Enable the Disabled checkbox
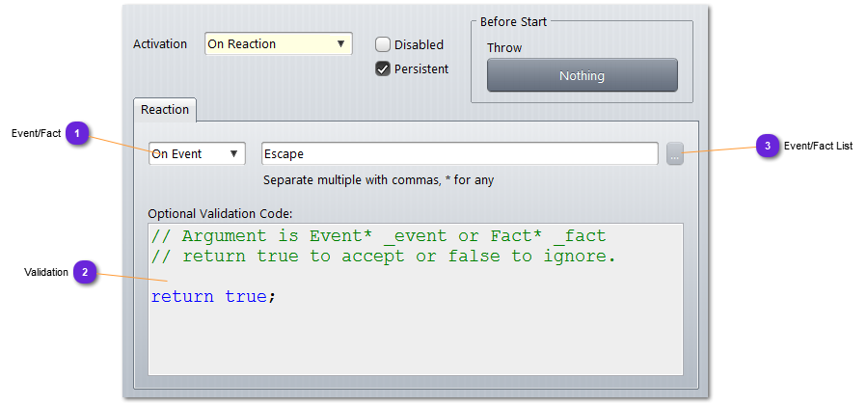The image size is (868, 406). click(383, 44)
